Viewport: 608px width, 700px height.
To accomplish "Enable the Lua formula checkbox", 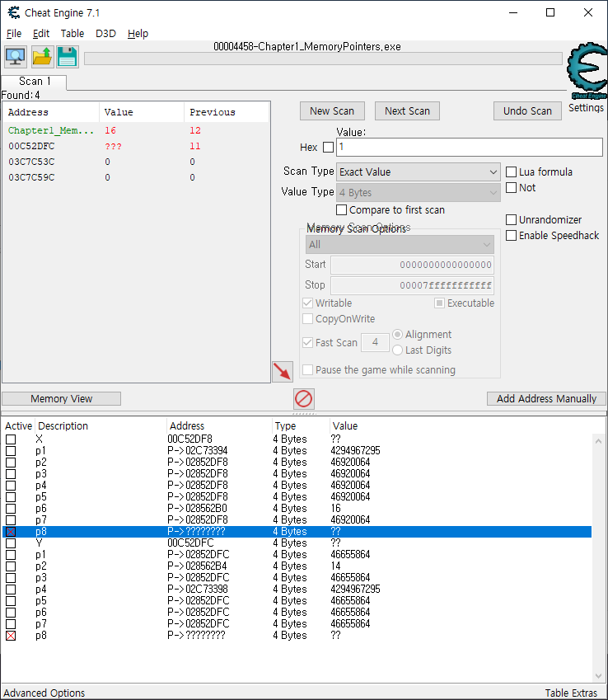I will [512, 171].
